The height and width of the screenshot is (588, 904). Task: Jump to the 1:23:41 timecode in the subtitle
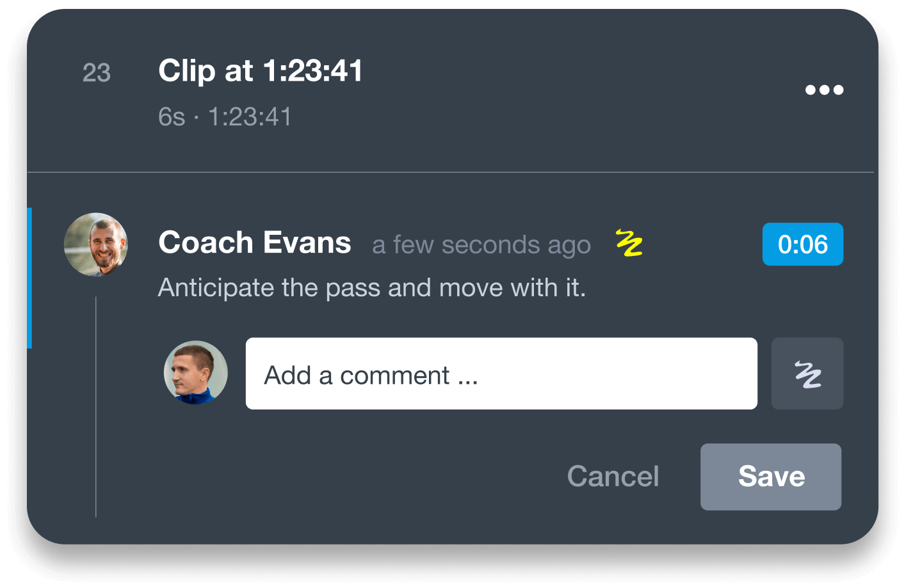click(x=248, y=116)
